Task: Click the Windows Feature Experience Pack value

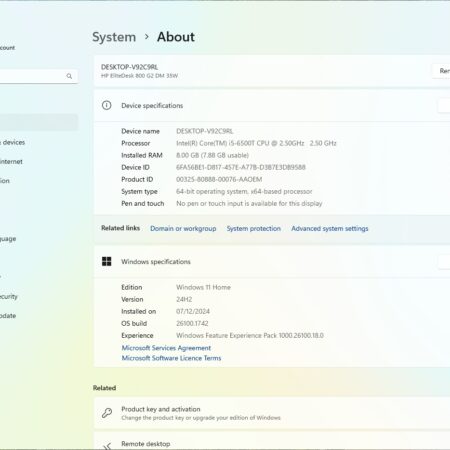Action: 250,336
